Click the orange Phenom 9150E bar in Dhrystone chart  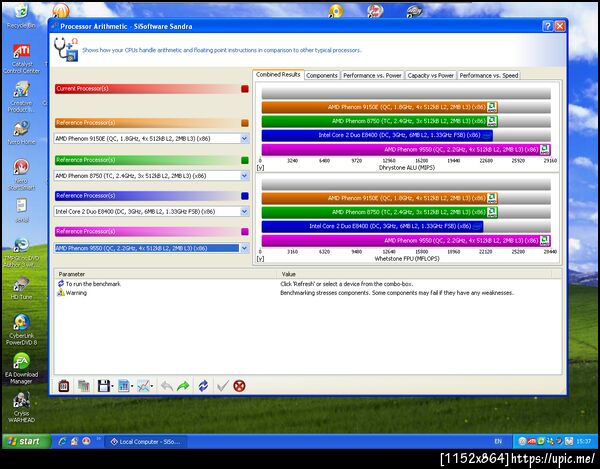(x=380, y=107)
